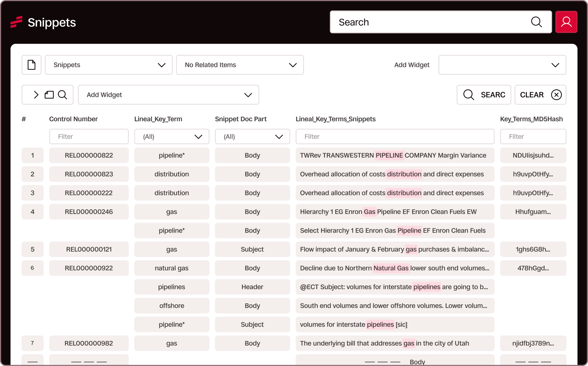Click the new document icon button
Screen dimensions: 588x366
(31, 65)
